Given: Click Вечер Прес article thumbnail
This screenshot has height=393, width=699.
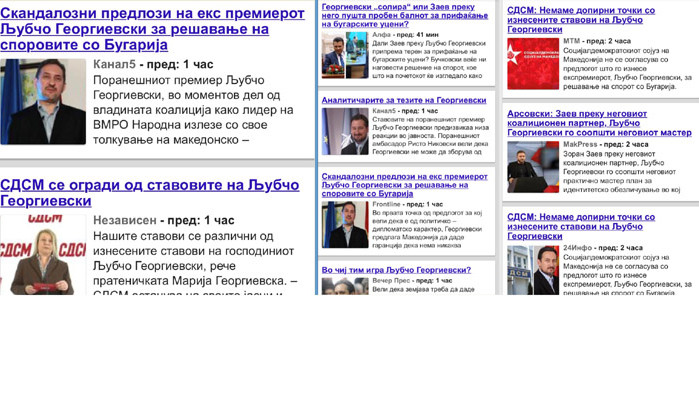Looking at the screenshot, I should coord(345,286).
